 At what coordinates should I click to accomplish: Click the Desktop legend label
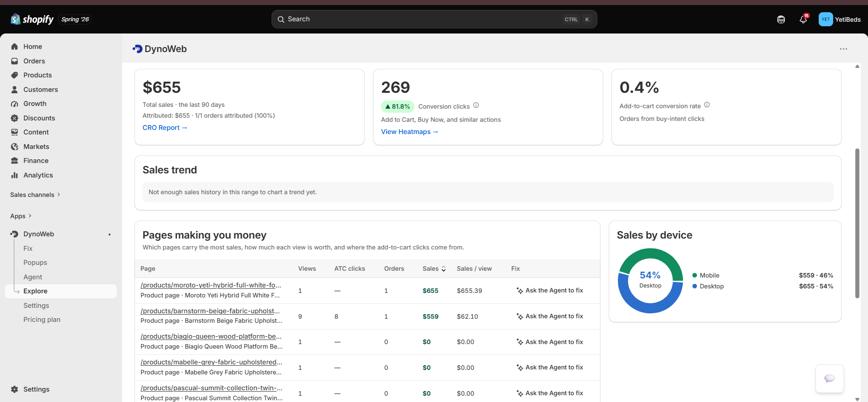click(x=711, y=286)
